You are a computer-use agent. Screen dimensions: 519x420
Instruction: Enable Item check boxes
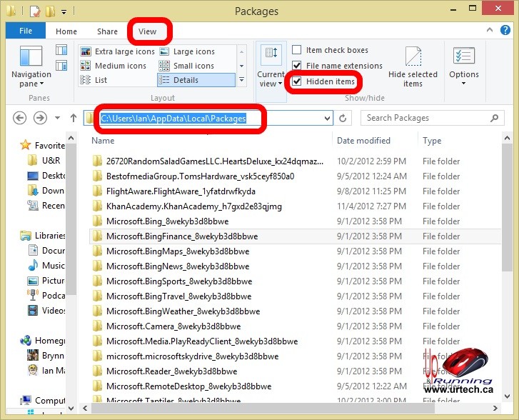tap(297, 50)
